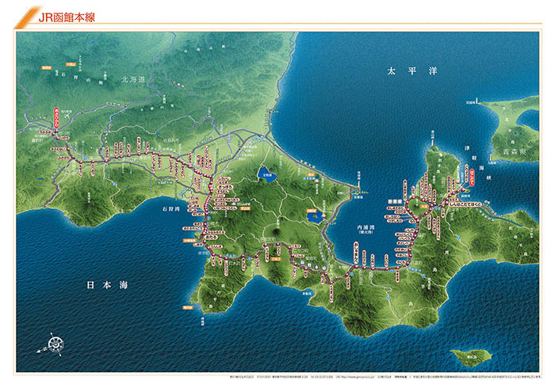
Task: Click the 日本海 sea label
Action: coord(107,285)
